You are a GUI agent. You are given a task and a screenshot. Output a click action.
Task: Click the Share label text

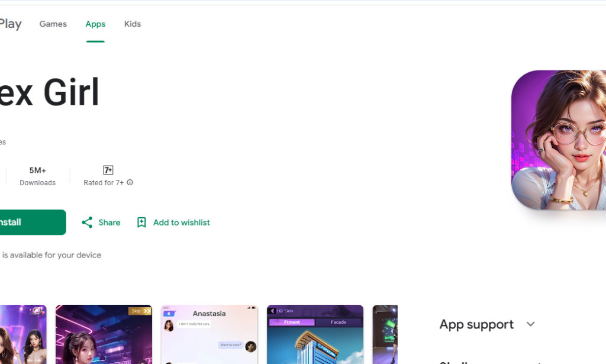click(x=109, y=222)
